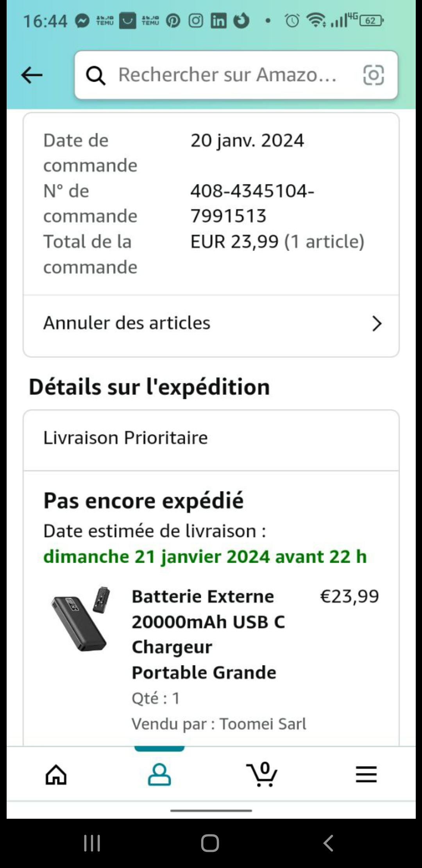Open Batterie Externe 20000mAh product title link
Screen dimensions: 422x868
coord(208,634)
